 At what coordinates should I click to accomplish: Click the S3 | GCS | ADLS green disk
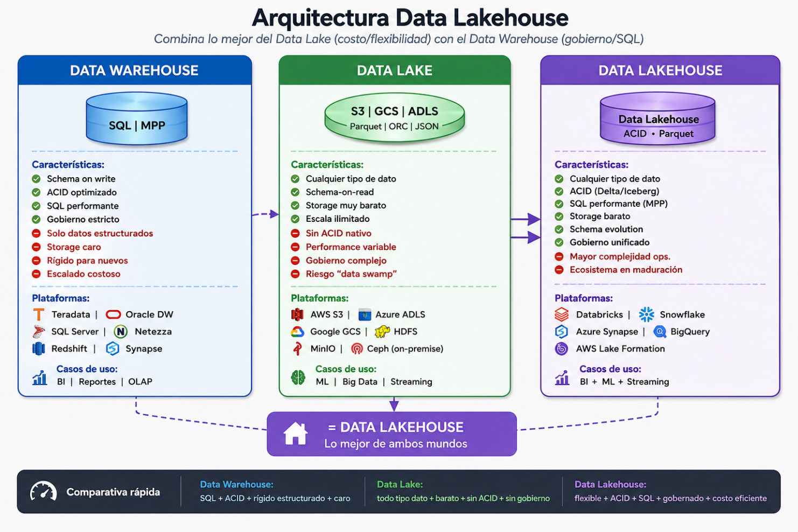(395, 118)
